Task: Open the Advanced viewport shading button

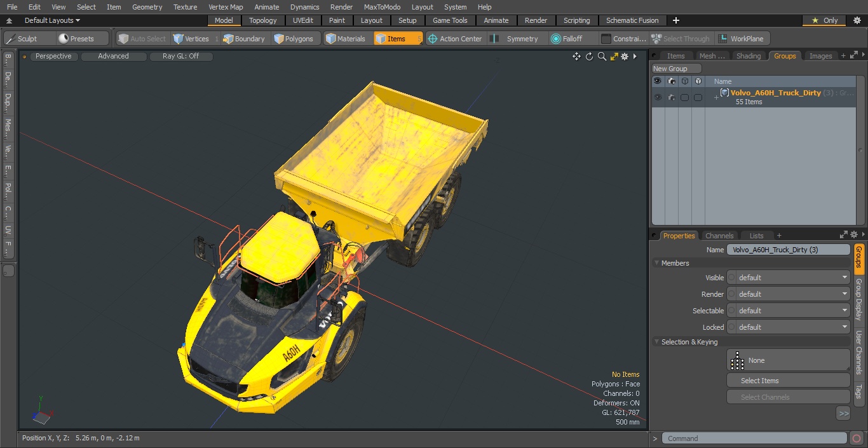Action: (x=113, y=57)
